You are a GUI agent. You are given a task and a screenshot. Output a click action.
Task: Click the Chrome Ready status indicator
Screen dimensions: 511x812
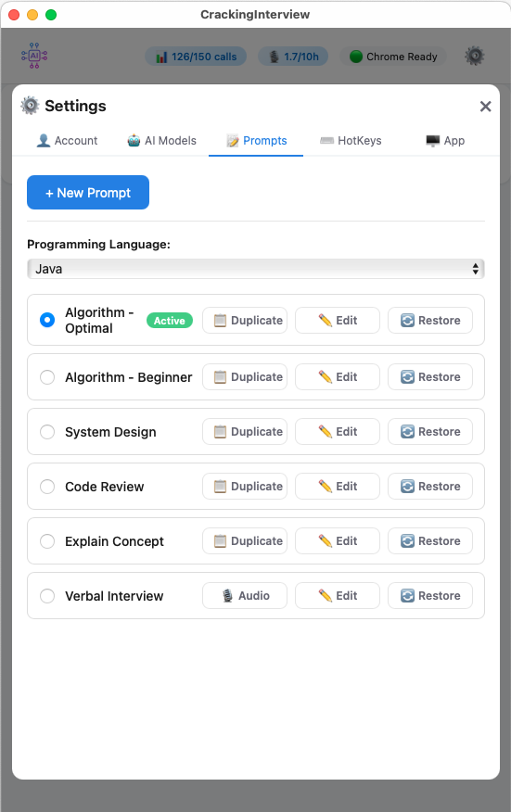tap(393, 57)
